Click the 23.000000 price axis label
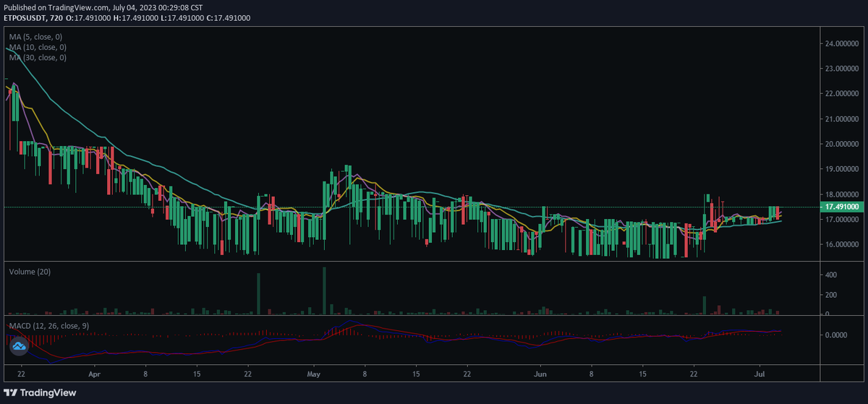 pos(841,69)
